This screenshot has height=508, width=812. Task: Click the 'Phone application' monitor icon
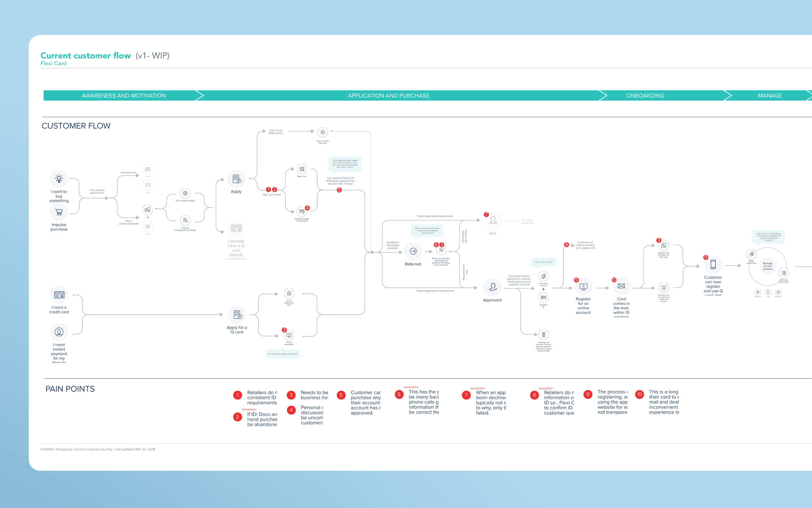click(289, 335)
